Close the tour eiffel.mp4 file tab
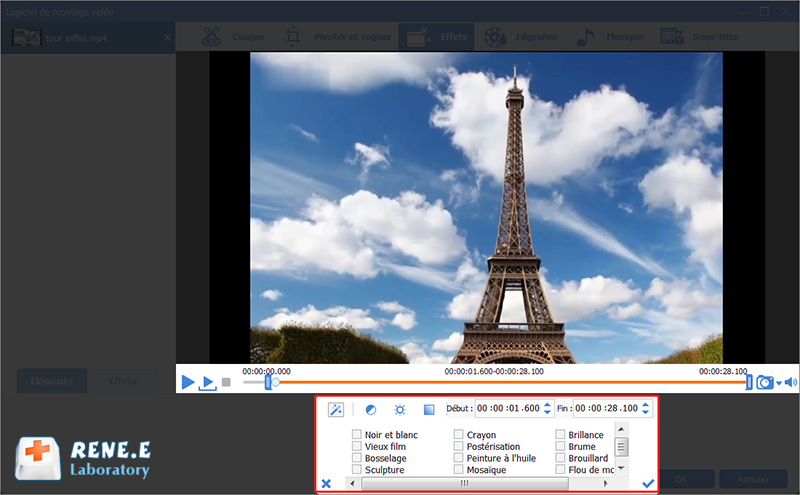 click(167, 38)
